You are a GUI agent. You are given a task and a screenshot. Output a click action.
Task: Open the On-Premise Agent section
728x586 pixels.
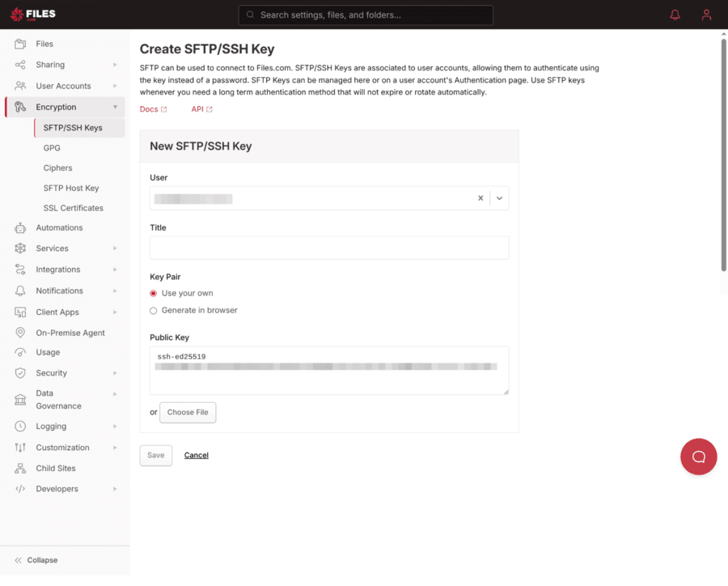pyautogui.click(x=69, y=333)
